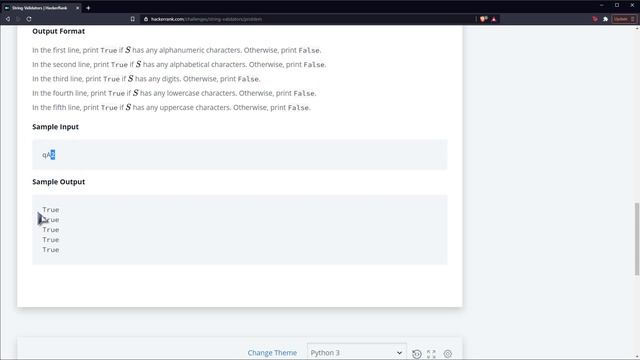
Task: Reset the code using the restore icon
Action: click(416, 354)
